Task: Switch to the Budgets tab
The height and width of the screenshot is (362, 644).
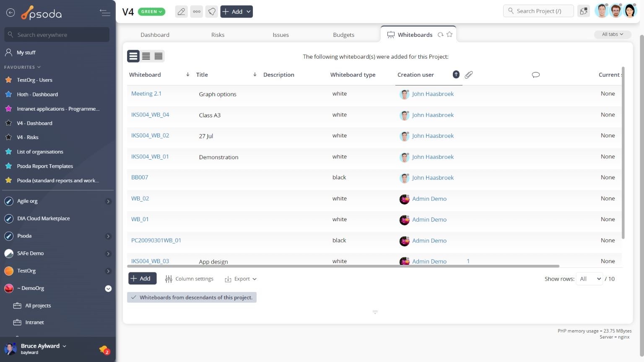Action: pos(343,35)
